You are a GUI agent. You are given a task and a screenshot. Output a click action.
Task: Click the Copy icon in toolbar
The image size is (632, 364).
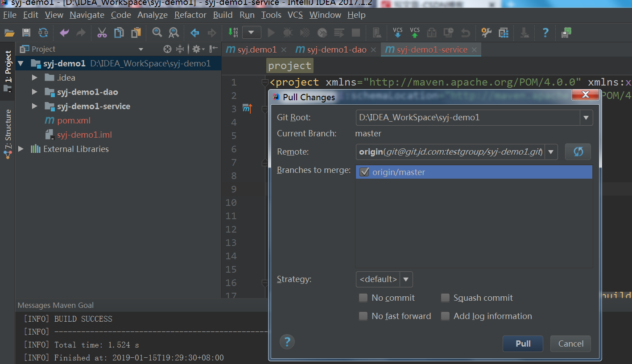[x=119, y=33]
